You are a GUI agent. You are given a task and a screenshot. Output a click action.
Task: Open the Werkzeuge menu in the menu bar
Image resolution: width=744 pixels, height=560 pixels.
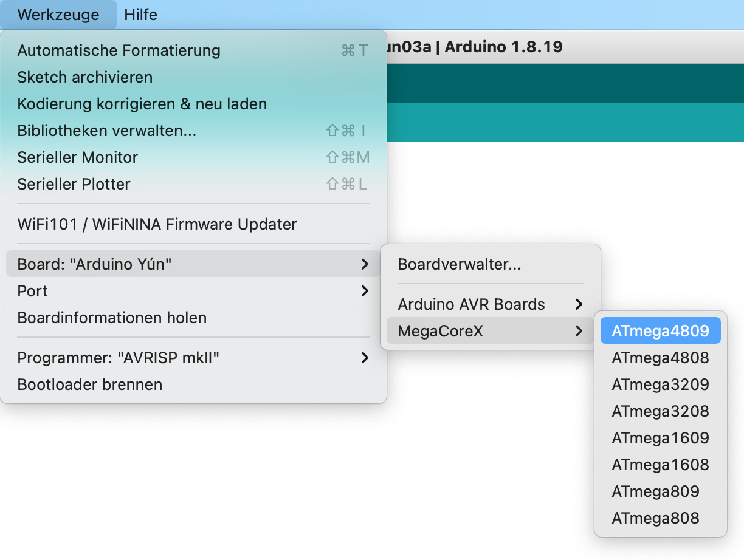click(58, 15)
